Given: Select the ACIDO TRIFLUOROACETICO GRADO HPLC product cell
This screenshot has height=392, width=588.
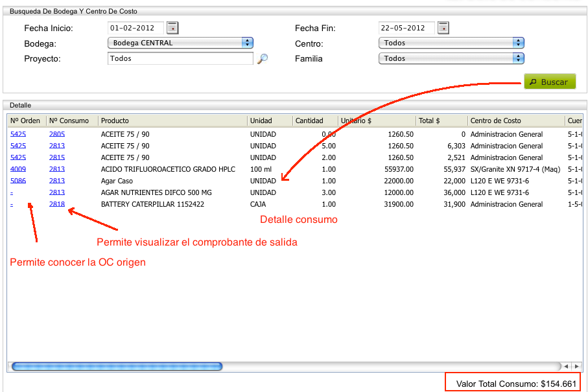Looking at the screenshot, I should (168, 169).
